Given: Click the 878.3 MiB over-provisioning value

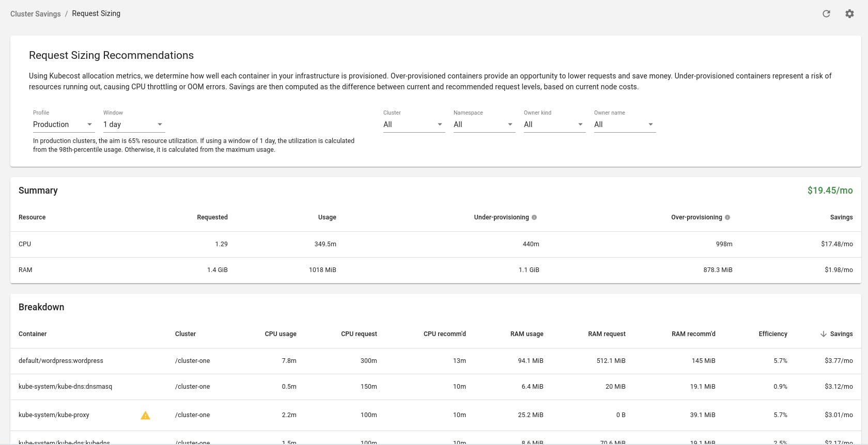Looking at the screenshot, I should [x=718, y=270].
